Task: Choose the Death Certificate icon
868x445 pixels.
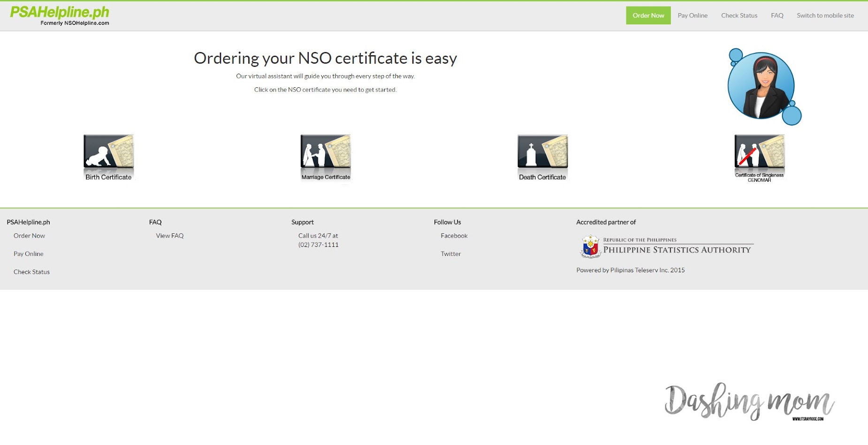Action: click(x=542, y=157)
